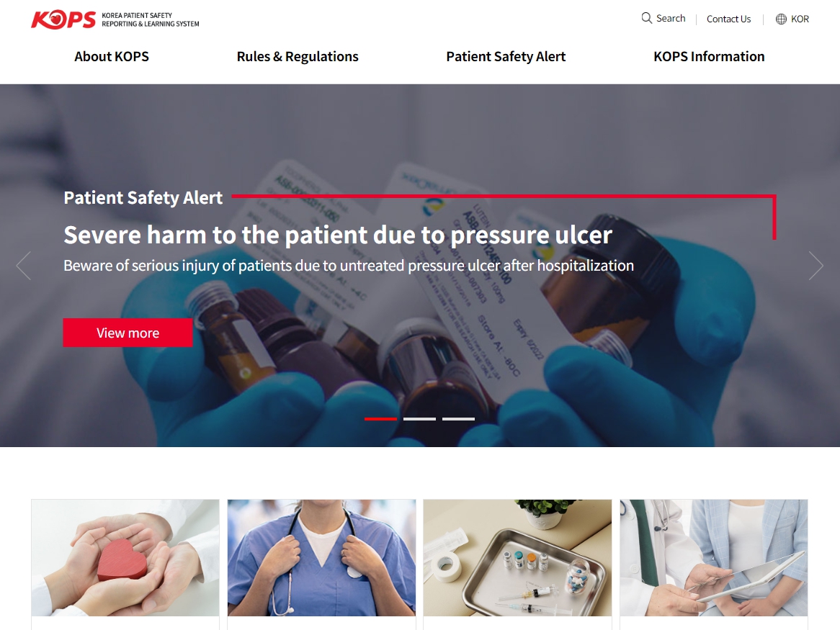Click the Search text link
Image resolution: width=840 pixels, height=630 pixels.
pos(671,18)
